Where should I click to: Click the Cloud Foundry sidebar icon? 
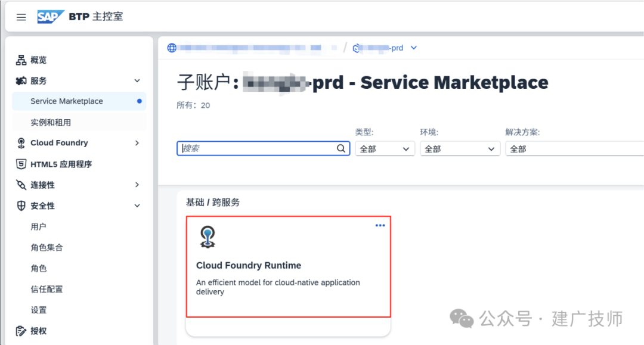pos(21,143)
